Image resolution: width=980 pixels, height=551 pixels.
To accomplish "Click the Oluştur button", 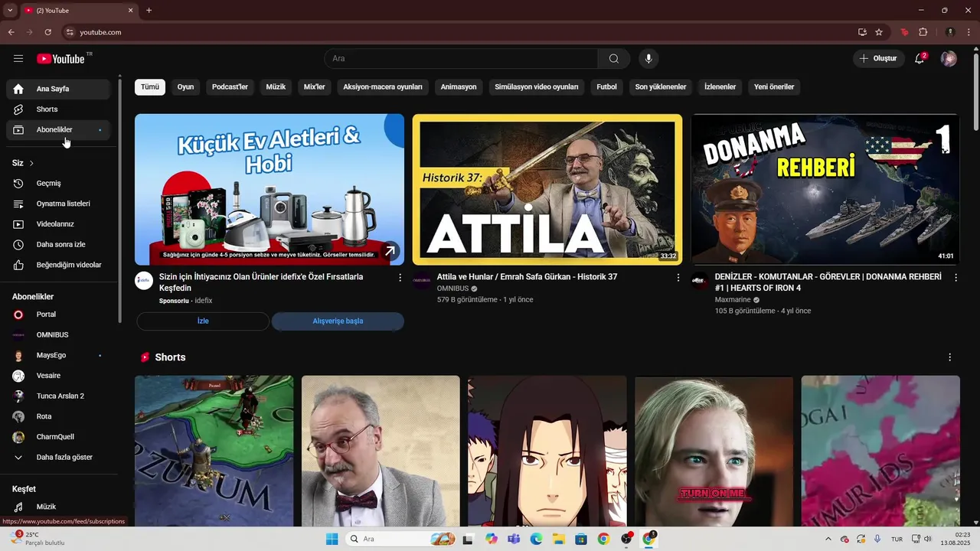I will (x=879, y=59).
